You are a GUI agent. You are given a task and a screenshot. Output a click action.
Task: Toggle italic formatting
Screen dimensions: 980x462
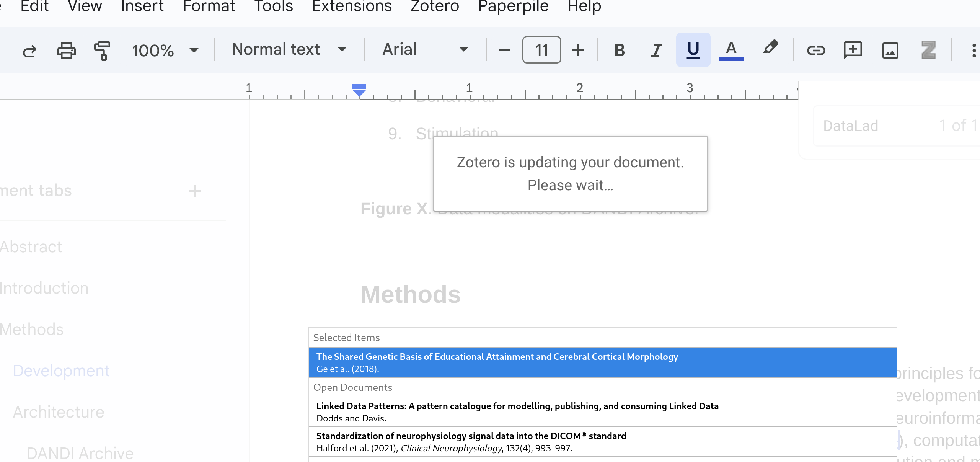[x=656, y=50]
